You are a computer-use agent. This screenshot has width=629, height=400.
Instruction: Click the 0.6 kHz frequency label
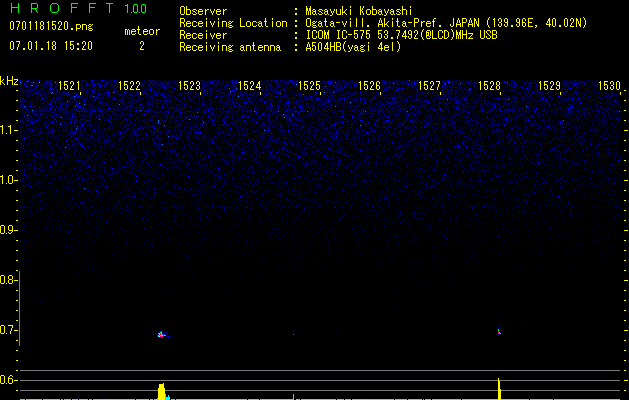coord(8,380)
